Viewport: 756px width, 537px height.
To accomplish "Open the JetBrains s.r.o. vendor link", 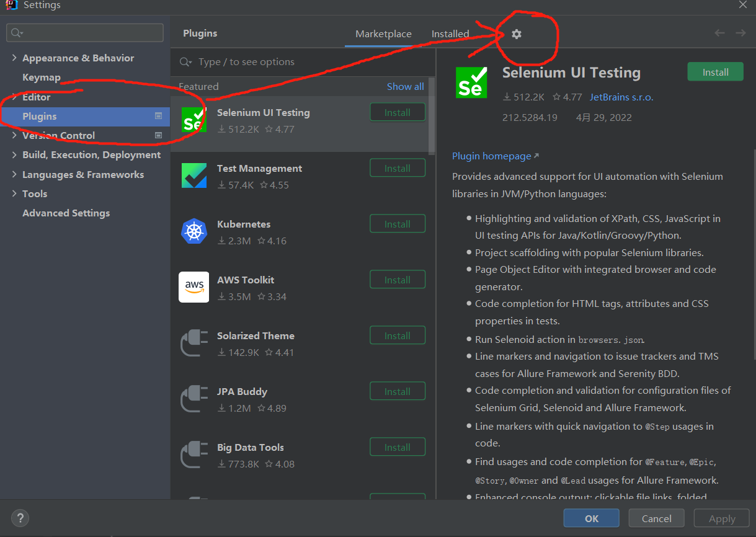I will pos(621,97).
